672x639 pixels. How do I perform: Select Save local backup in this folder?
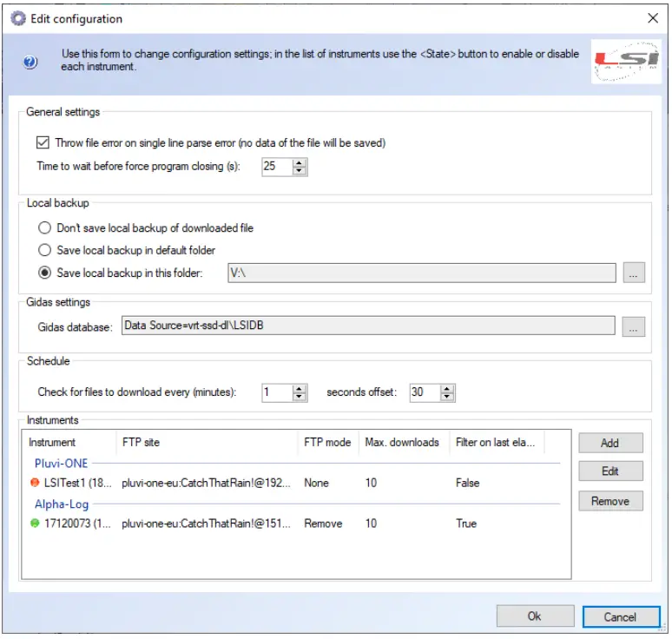[43, 273]
